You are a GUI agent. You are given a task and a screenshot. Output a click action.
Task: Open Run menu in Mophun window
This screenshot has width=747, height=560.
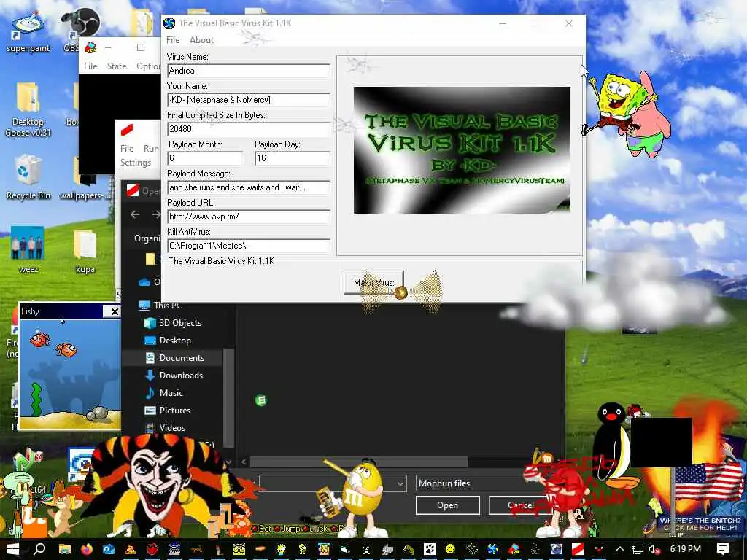(151, 149)
